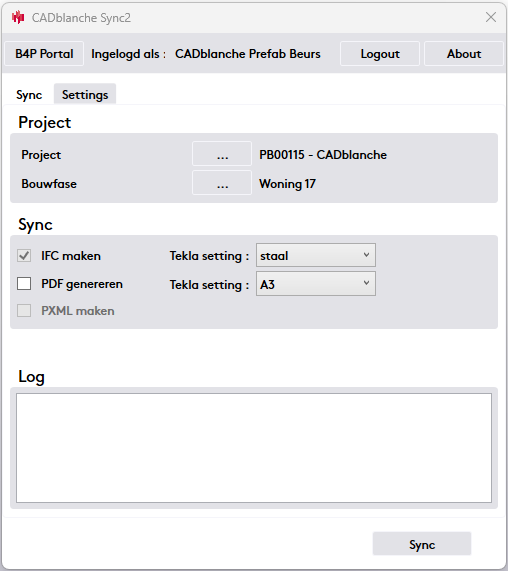Browse for Project with the ellipsis button
This screenshot has height=571, width=508.
(222, 154)
